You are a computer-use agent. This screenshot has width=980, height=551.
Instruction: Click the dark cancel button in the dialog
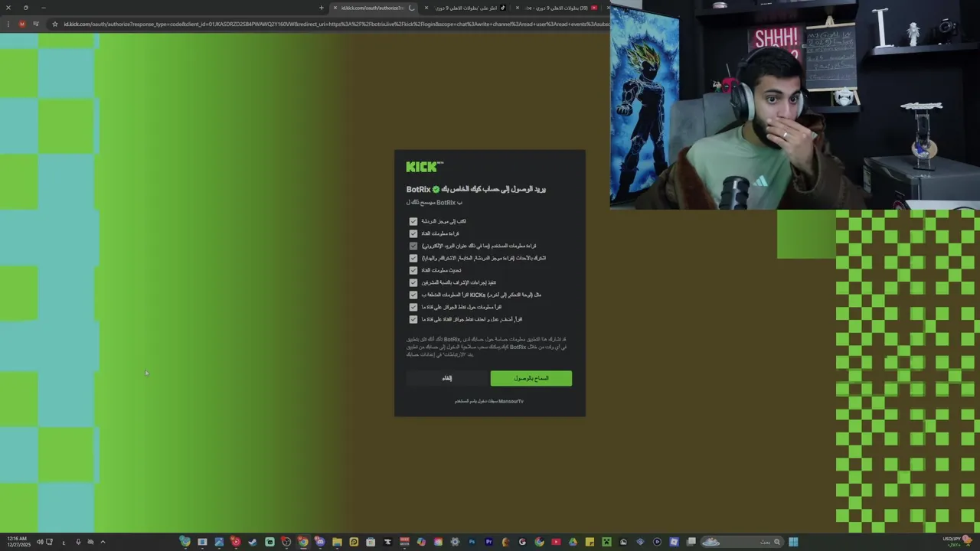[447, 378]
